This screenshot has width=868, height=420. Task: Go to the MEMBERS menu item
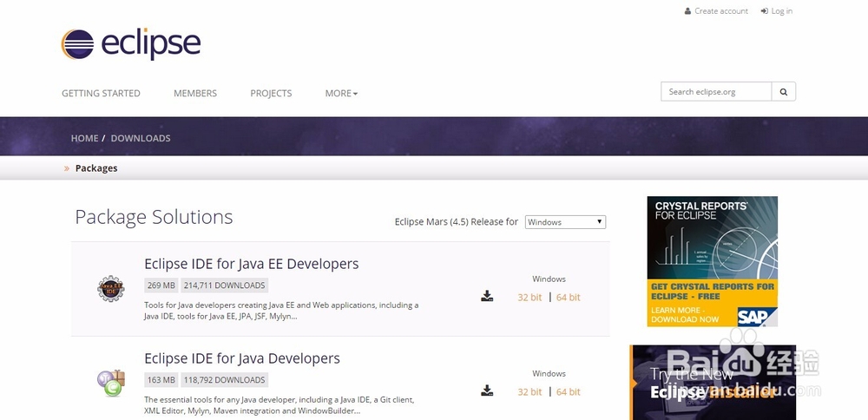(195, 94)
